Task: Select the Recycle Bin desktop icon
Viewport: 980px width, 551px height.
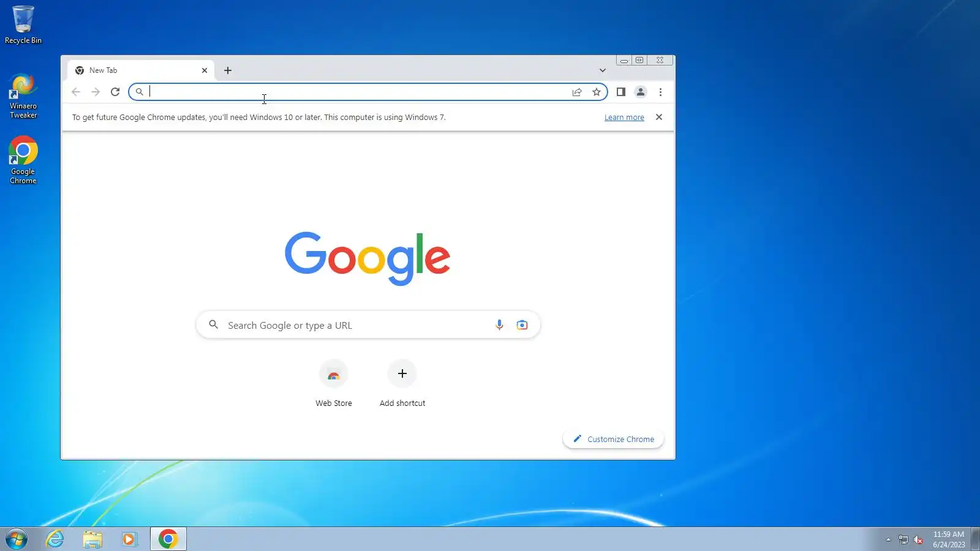Action: point(23,25)
